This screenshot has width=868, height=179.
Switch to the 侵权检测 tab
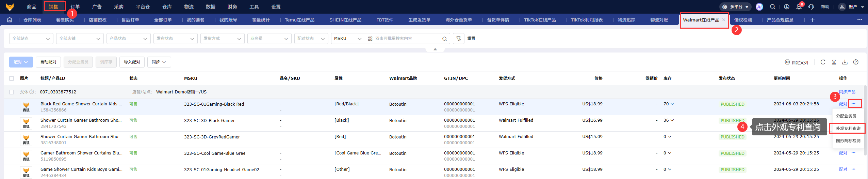pos(743,20)
